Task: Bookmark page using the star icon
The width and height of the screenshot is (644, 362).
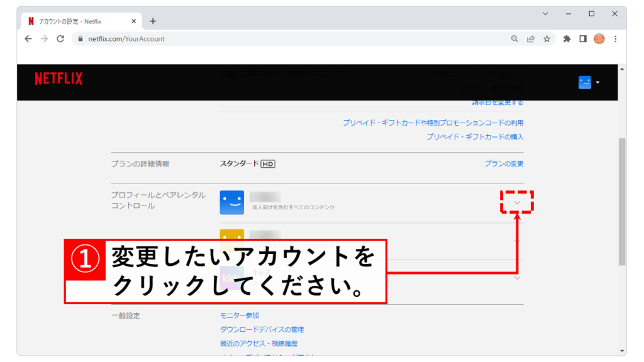Action: tap(547, 39)
